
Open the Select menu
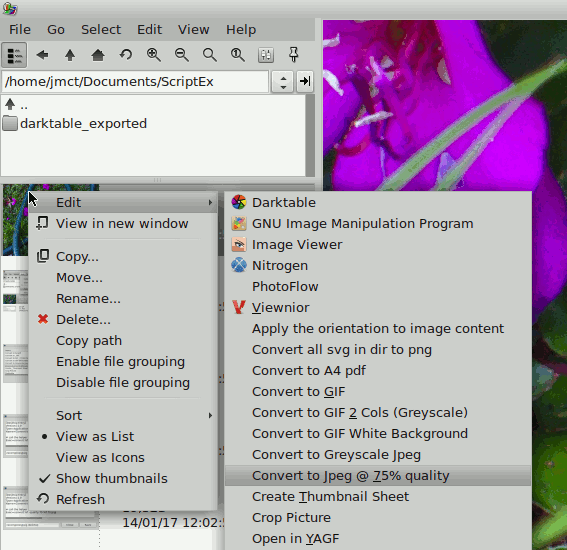coord(101,30)
